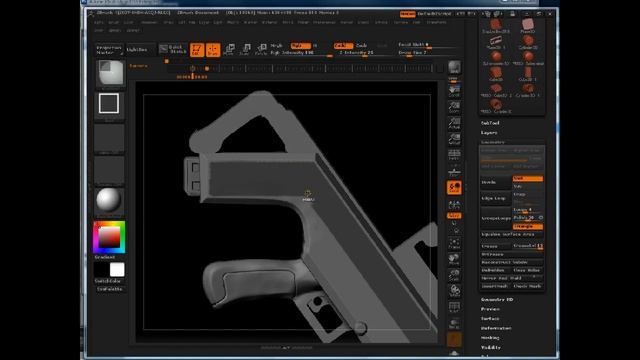This screenshot has height=360, width=640.
Task: Toggle the Floor grid button
Action: pyautogui.click(x=454, y=171)
